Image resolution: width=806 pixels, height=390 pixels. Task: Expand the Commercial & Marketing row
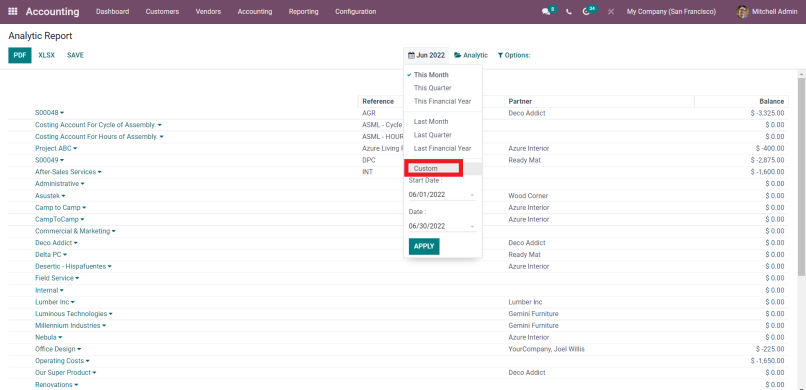tap(75, 231)
